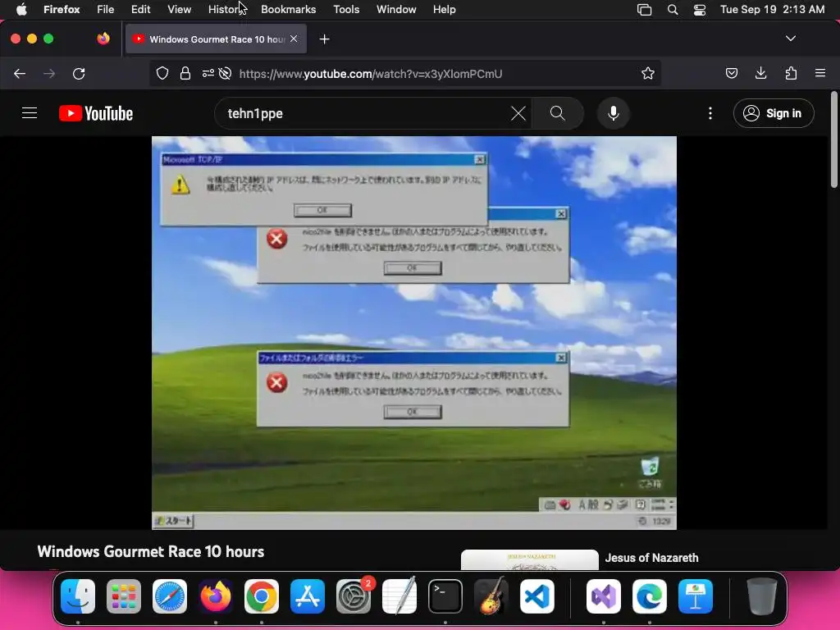
Task: Open the File menu
Action: (x=105, y=9)
